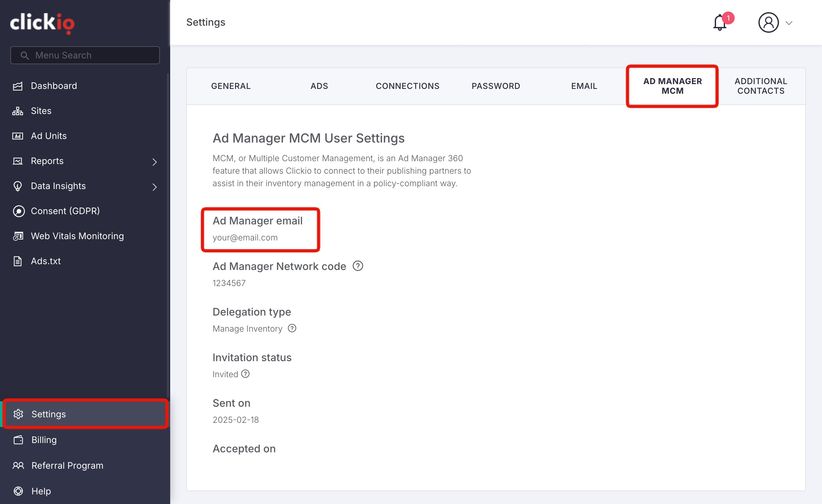Click the Referral Program people icon
This screenshot has width=822, height=504.
click(18, 465)
